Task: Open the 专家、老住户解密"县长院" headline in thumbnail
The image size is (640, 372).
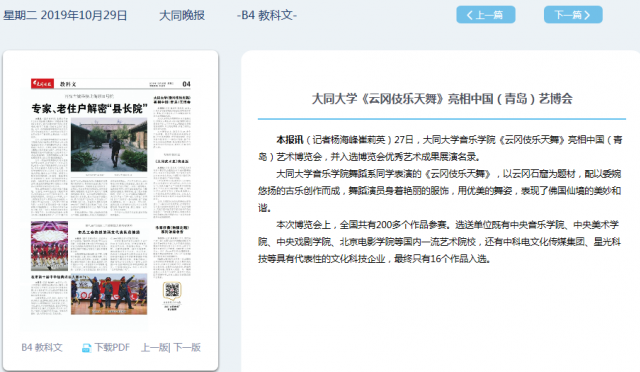Action: 89,108
